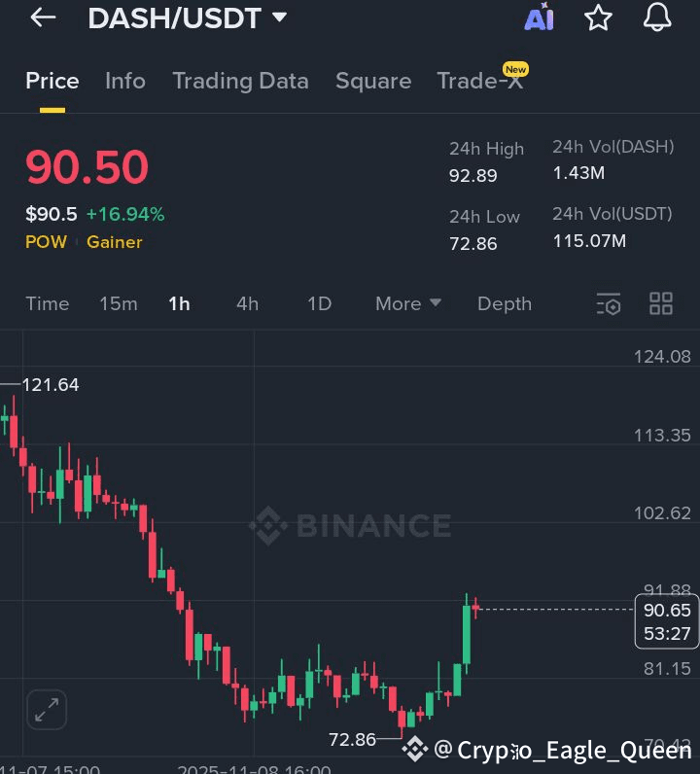This screenshot has height=774, width=700.
Task: Switch chart to 4h interval
Action: click(x=247, y=303)
